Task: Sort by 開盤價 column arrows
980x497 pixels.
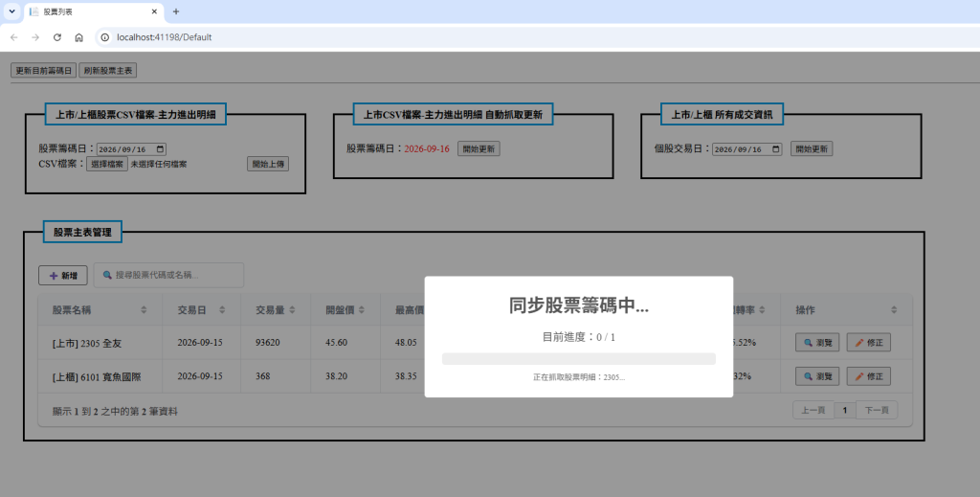Action: pyautogui.click(x=361, y=310)
